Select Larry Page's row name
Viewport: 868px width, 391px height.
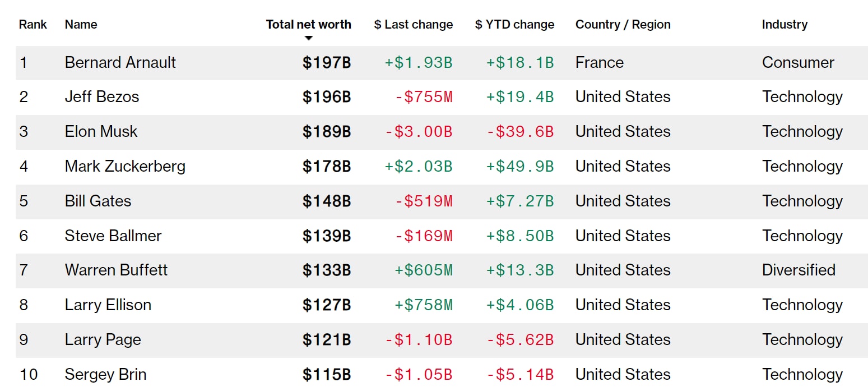[x=103, y=340]
